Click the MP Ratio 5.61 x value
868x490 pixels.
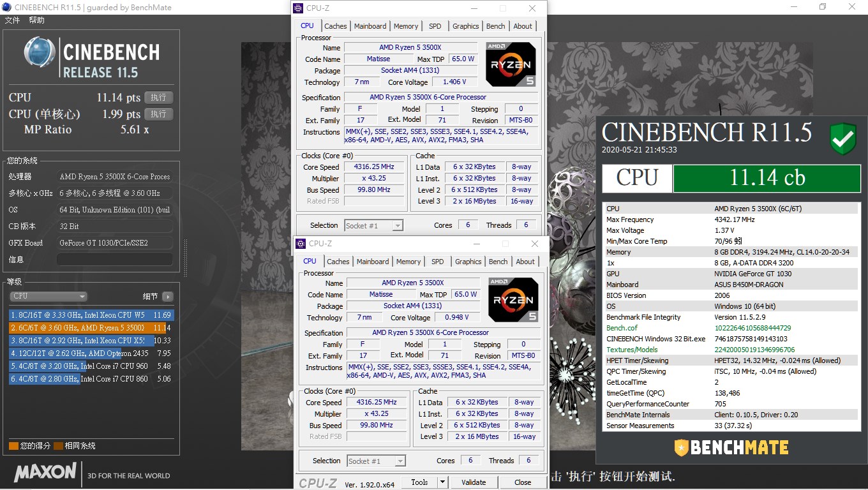[135, 130]
